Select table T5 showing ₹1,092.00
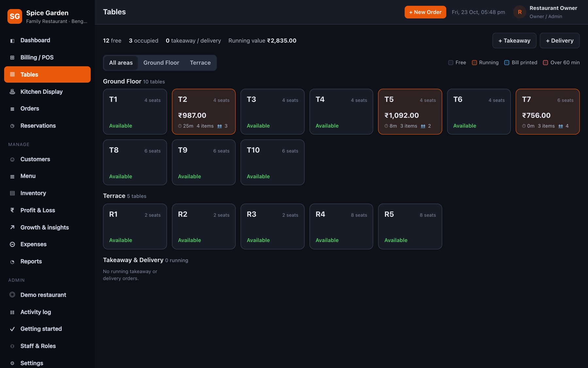 [x=410, y=112]
